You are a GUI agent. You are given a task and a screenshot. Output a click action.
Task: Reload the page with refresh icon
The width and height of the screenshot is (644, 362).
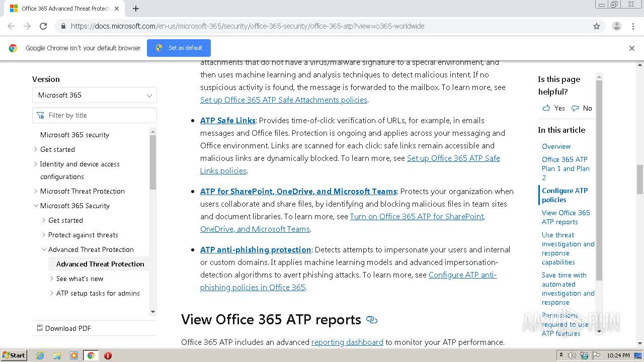click(43, 26)
